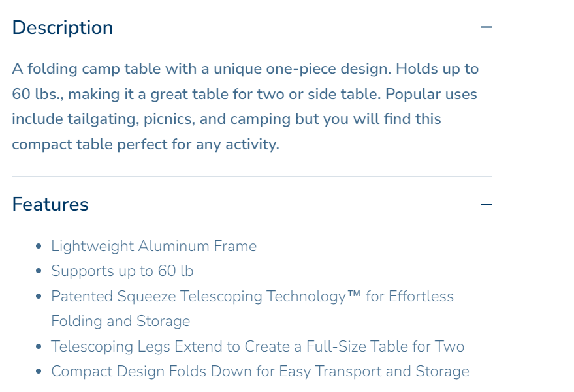This screenshot has height=392, width=574.
Task: Click the divider line above Features
Action: point(251,176)
